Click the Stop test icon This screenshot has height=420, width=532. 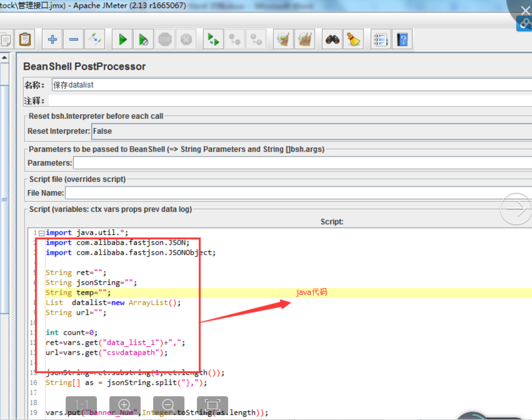[x=165, y=39]
